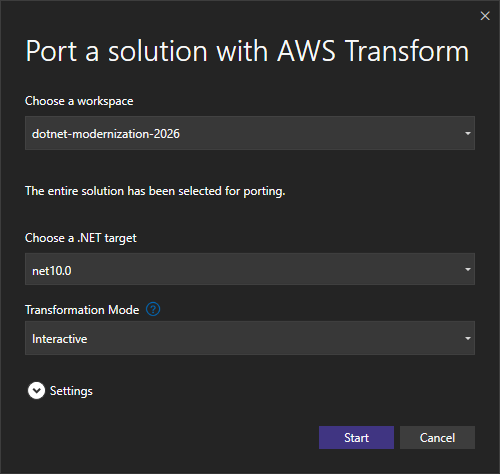
Task: Click the 'Choose a workspace' label
Action: pos(79,101)
